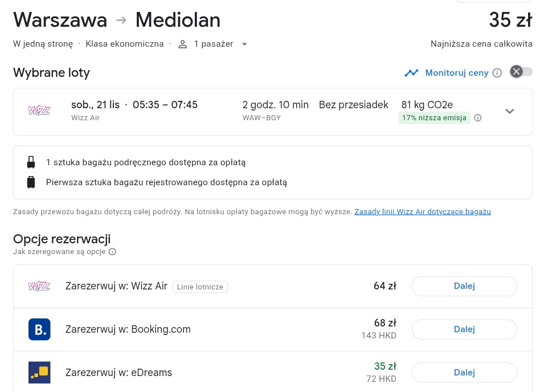Click the checked baggage suitcase icon

31,182
